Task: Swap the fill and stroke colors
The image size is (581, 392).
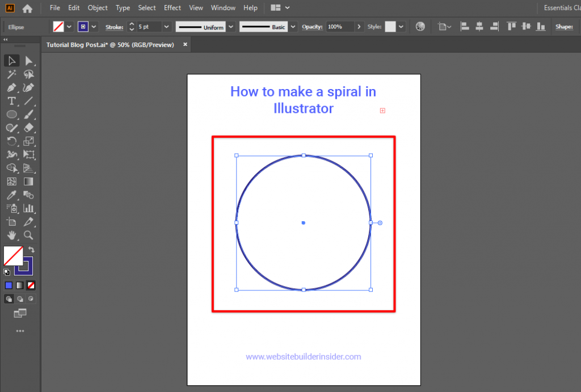Action: coord(32,249)
